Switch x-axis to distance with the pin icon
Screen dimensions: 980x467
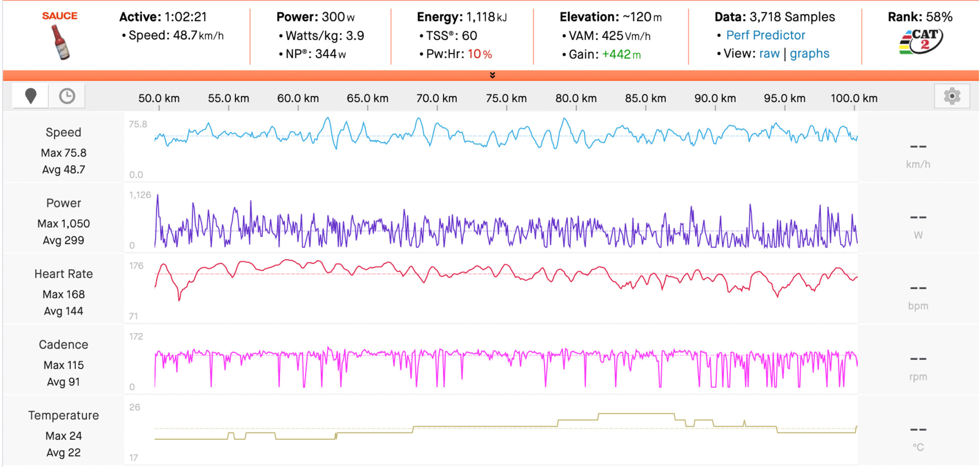tap(31, 96)
